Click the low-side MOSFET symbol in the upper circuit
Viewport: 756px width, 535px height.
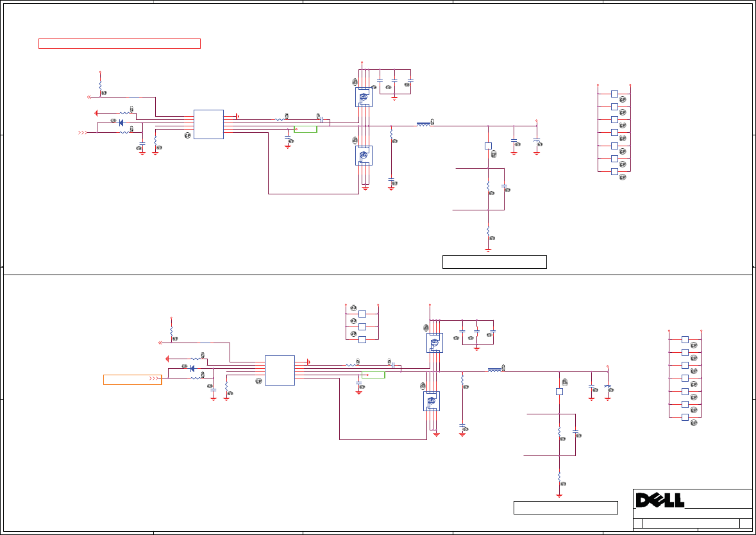click(x=364, y=155)
